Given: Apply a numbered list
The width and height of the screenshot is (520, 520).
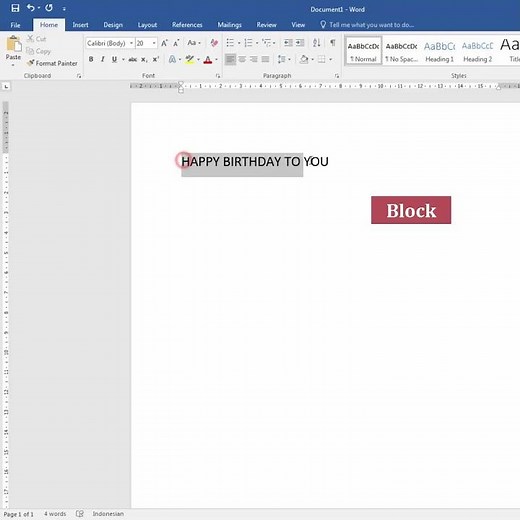Looking at the screenshot, I should 248,43.
